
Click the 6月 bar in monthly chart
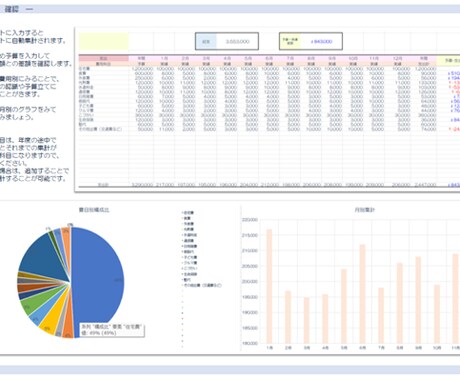363,294
